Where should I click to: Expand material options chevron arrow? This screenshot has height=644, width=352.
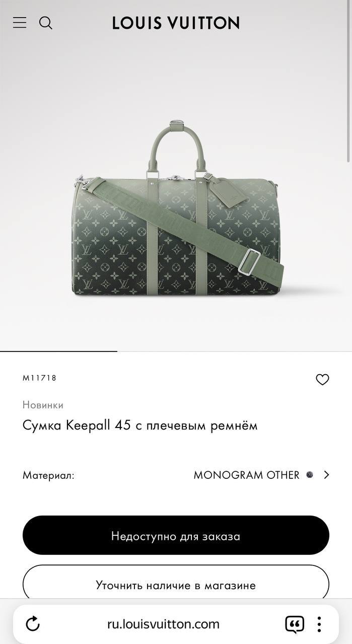pos(326,475)
